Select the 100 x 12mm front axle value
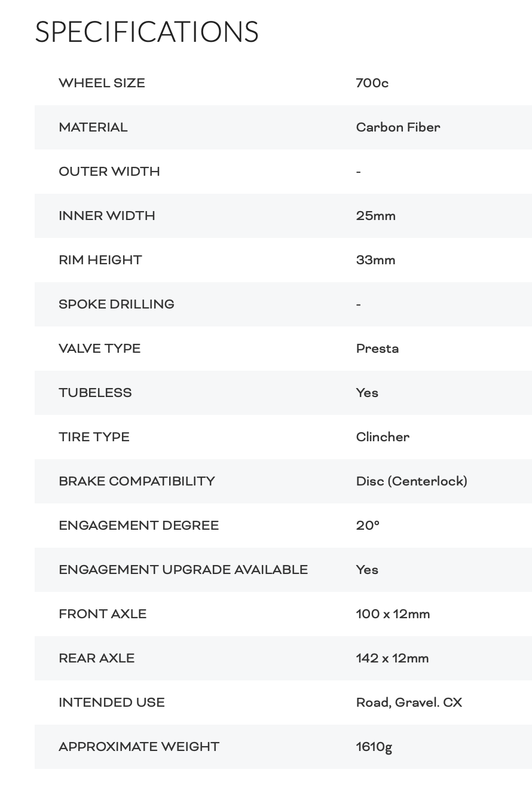The image size is (532, 800). pos(393,614)
